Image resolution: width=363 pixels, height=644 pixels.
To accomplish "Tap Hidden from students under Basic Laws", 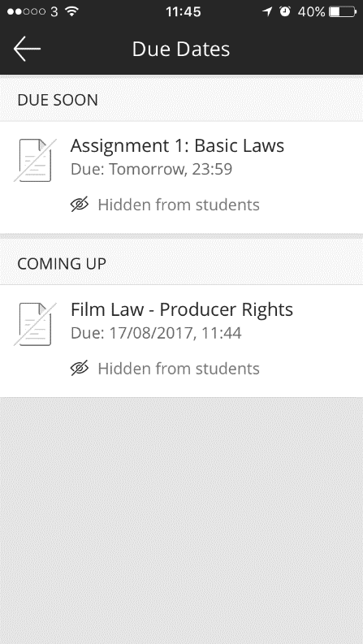I will pos(179,205).
